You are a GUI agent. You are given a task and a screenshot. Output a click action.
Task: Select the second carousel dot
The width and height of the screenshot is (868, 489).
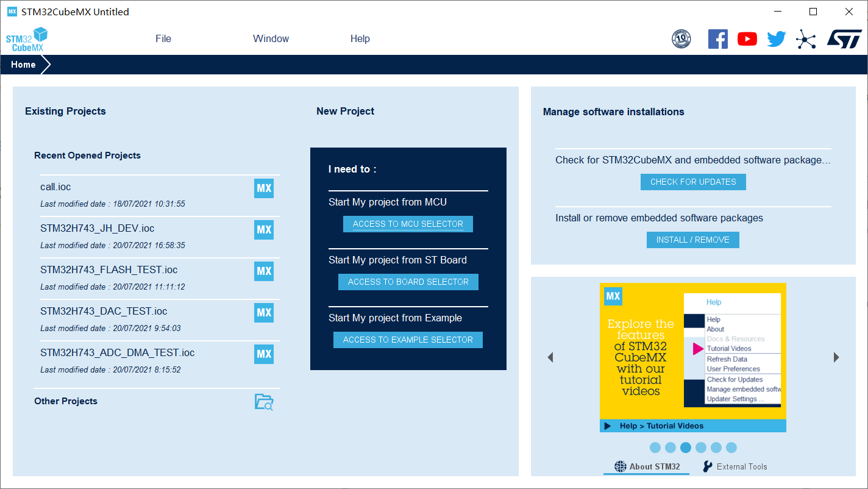(x=671, y=448)
